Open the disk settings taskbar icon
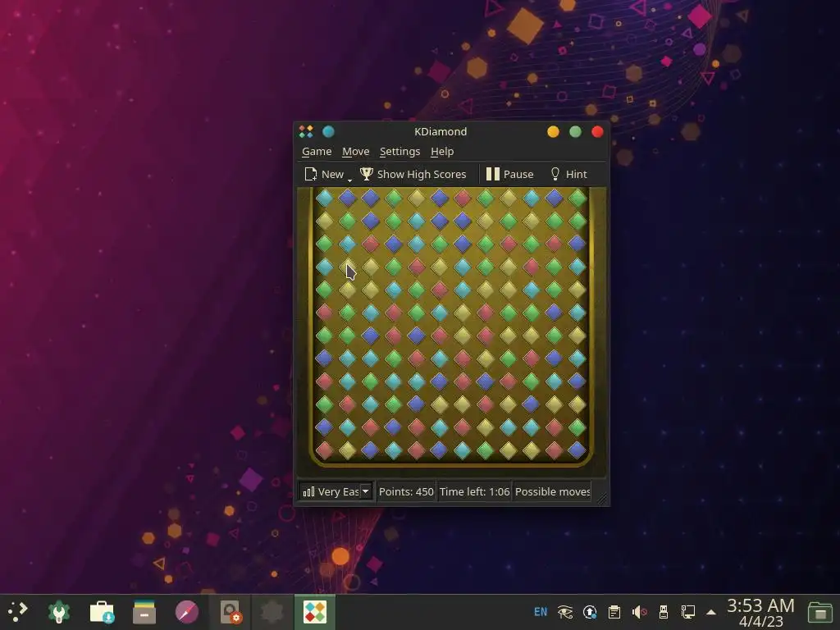Image resolution: width=840 pixels, height=630 pixels. (231, 611)
